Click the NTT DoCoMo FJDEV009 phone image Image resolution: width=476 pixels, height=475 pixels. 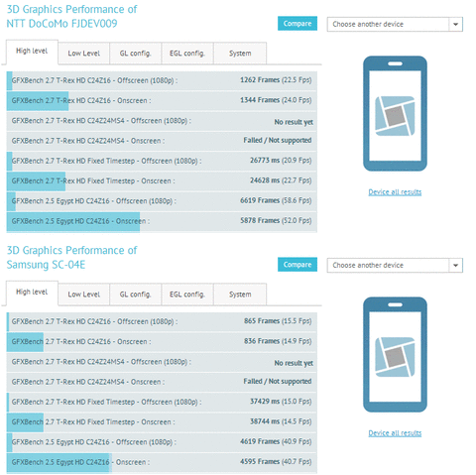(395, 113)
